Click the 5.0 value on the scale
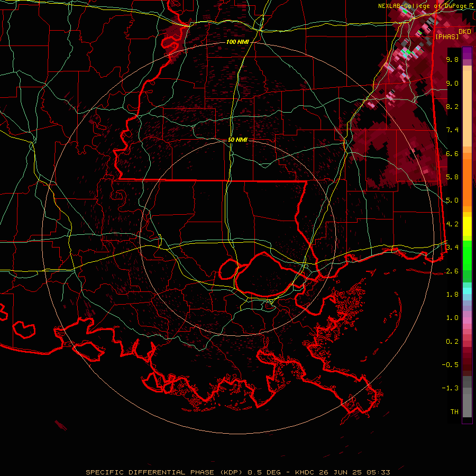This screenshot has height=476, width=476. (452, 200)
